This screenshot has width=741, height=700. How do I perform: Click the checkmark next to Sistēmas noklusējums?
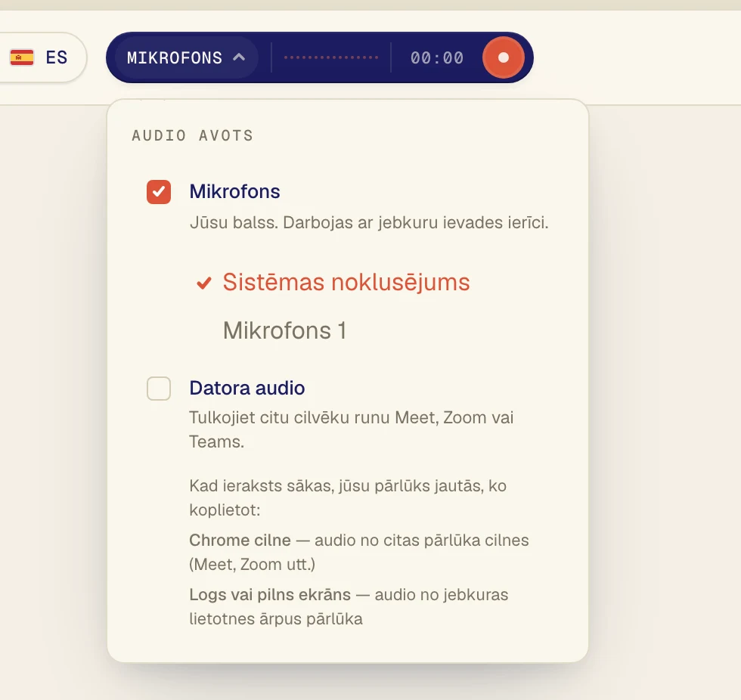204,283
